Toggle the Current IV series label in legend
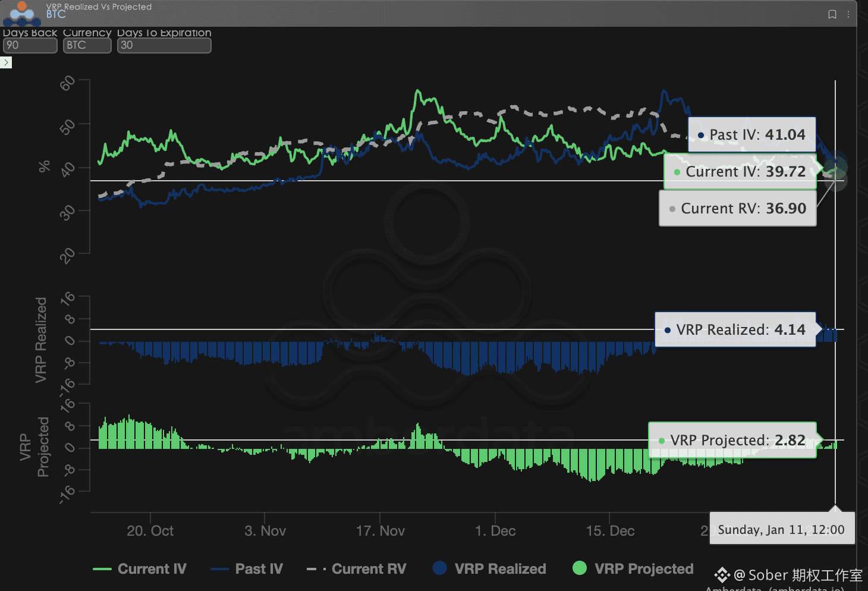868x591 pixels. [x=152, y=569]
